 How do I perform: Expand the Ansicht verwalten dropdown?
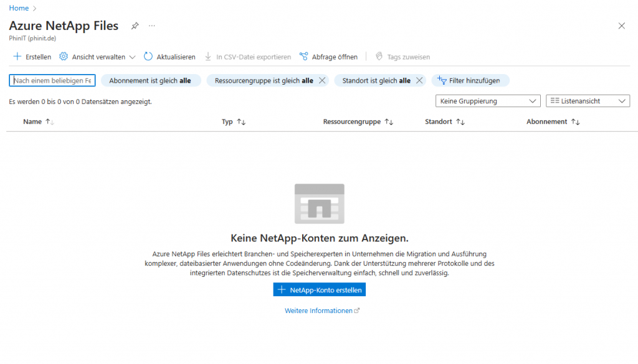click(x=97, y=56)
